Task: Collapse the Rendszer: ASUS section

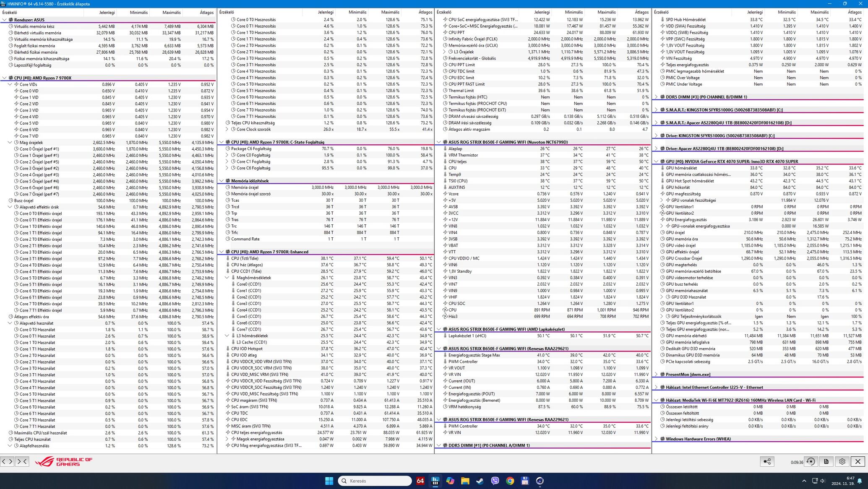Action: (5, 20)
